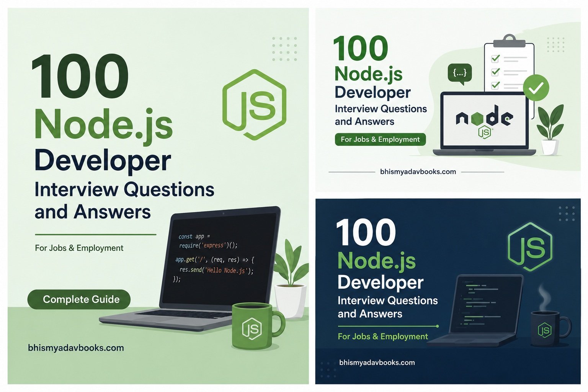This screenshot has height=392, width=588.
Task: Click the 'const app =' code line
Action: [x=194, y=236]
